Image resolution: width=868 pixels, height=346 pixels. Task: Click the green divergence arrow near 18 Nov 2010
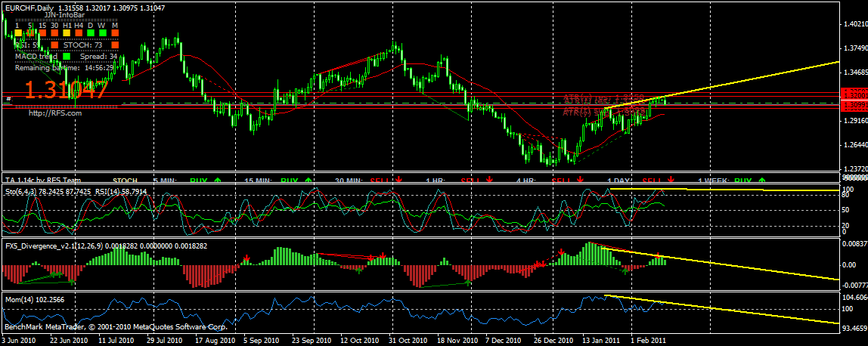coord(468,282)
